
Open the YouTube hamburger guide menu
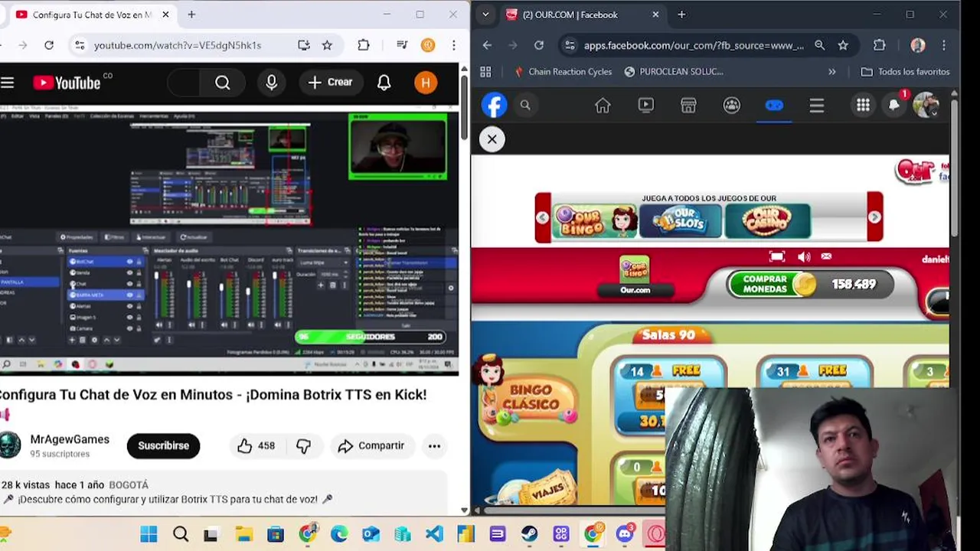tap(8, 83)
